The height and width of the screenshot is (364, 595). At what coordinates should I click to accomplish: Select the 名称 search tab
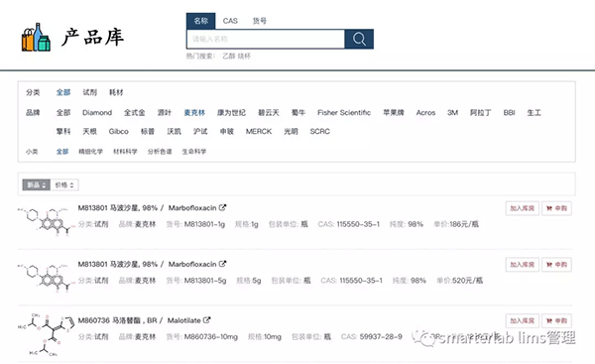point(200,21)
